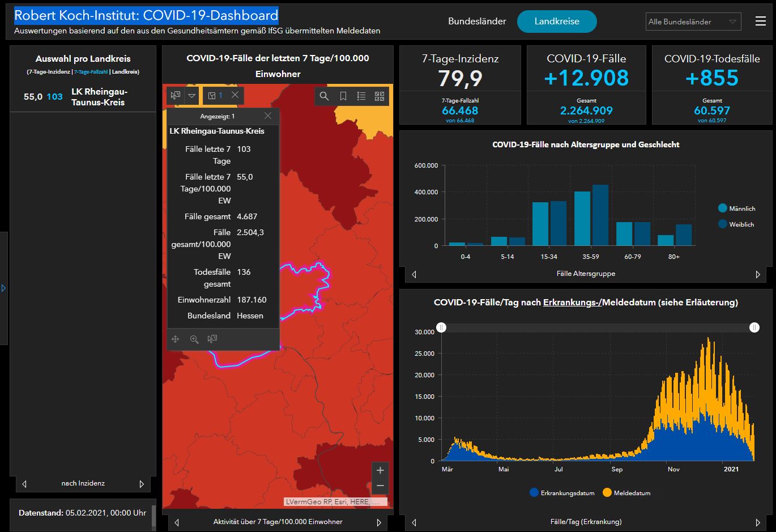Click the selected features count icon

coord(215,96)
